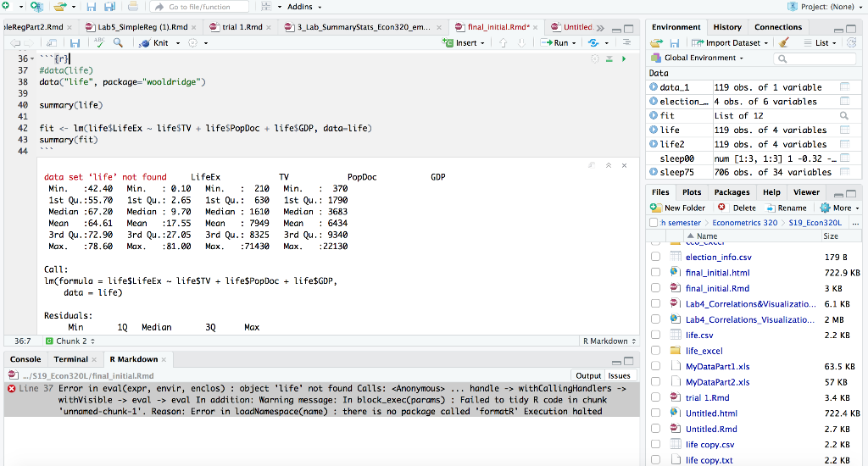Check box for life_excel folder
The height and width of the screenshot is (466, 868).
point(655,350)
